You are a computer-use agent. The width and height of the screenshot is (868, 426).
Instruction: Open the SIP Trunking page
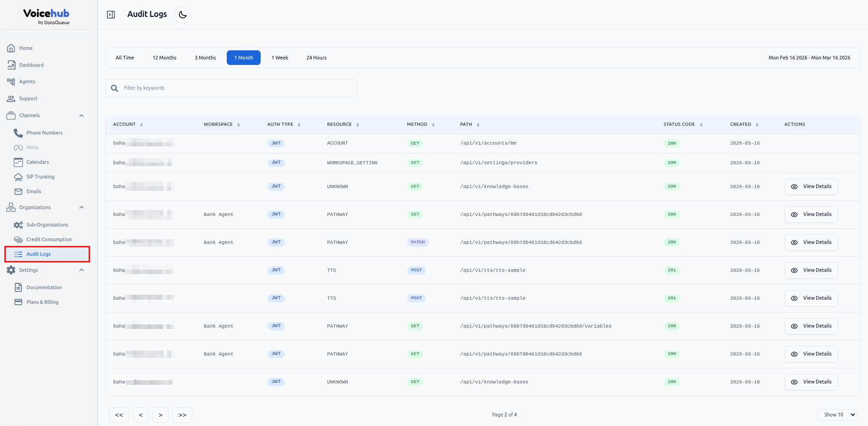40,177
